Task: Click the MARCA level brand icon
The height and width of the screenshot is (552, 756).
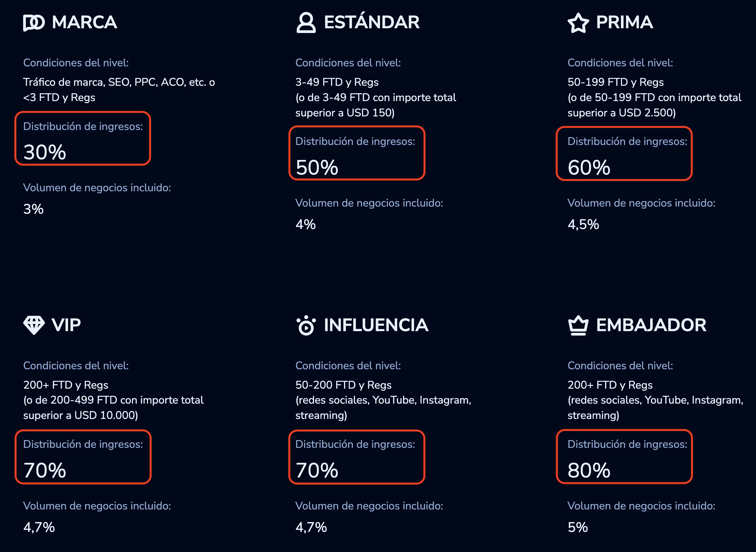Action: point(34,23)
